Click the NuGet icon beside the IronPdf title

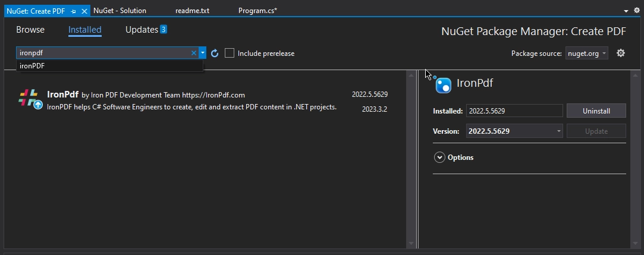[x=443, y=85]
